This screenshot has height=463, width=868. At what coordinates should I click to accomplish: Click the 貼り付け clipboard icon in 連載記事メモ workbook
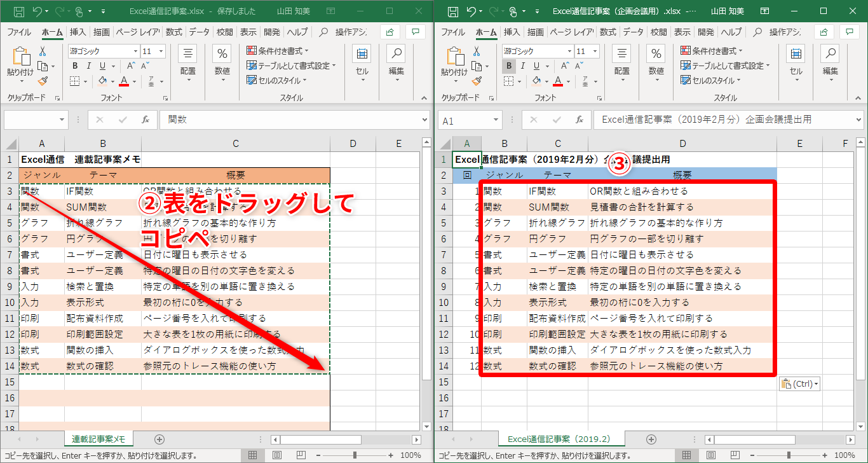coord(20,56)
